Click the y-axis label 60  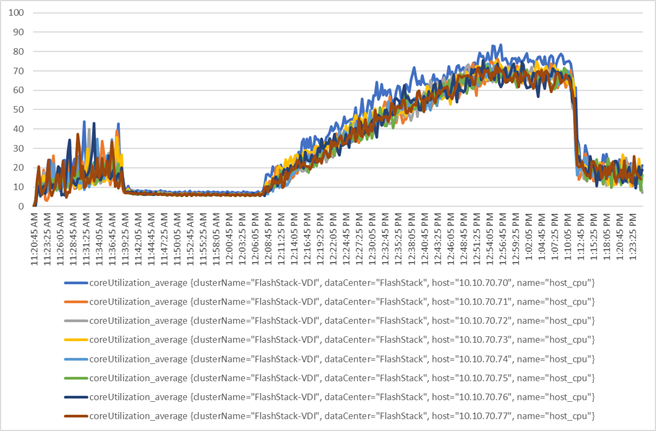pyautogui.click(x=19, y=90)
